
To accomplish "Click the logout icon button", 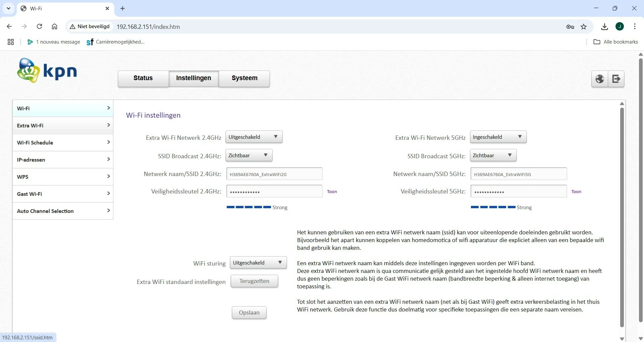I will [x=616, y=79].
